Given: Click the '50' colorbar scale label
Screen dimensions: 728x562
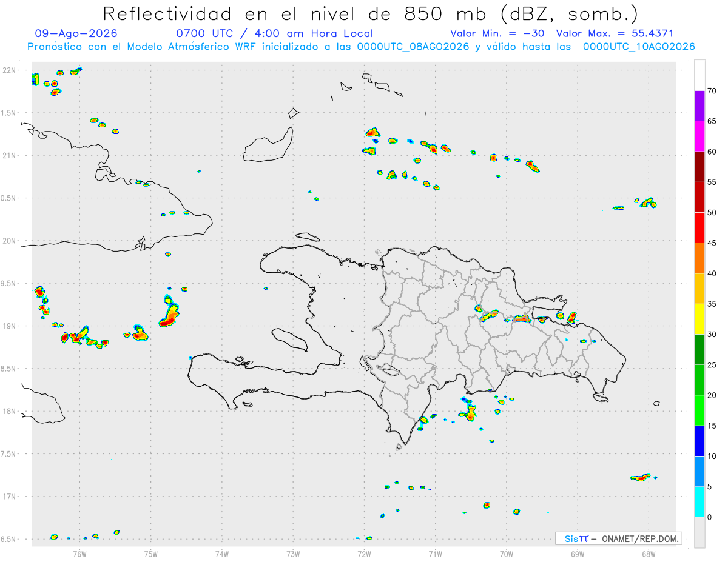Looking at the screenshot, I should 712,213.
